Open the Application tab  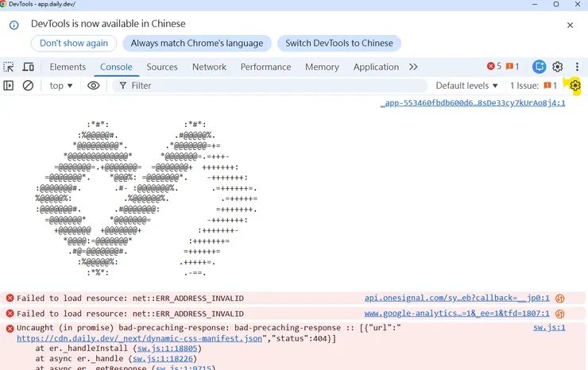(x=376, y=67)
